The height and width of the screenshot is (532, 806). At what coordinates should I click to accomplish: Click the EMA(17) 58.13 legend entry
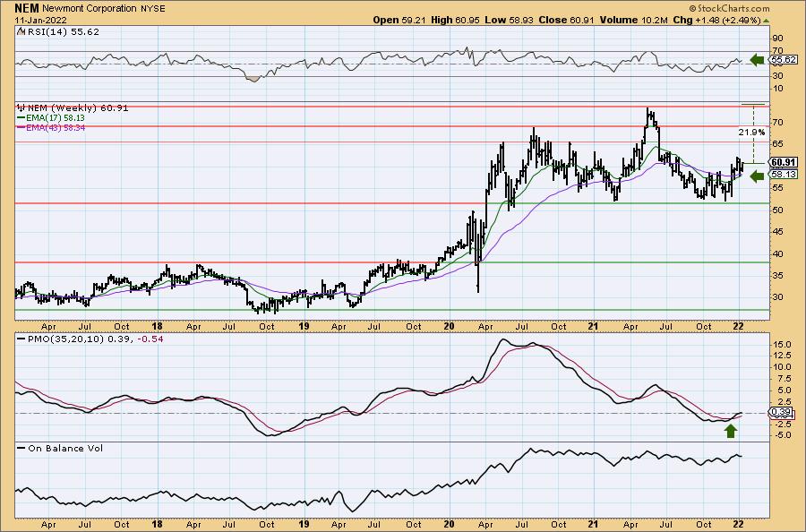(55, 117)
